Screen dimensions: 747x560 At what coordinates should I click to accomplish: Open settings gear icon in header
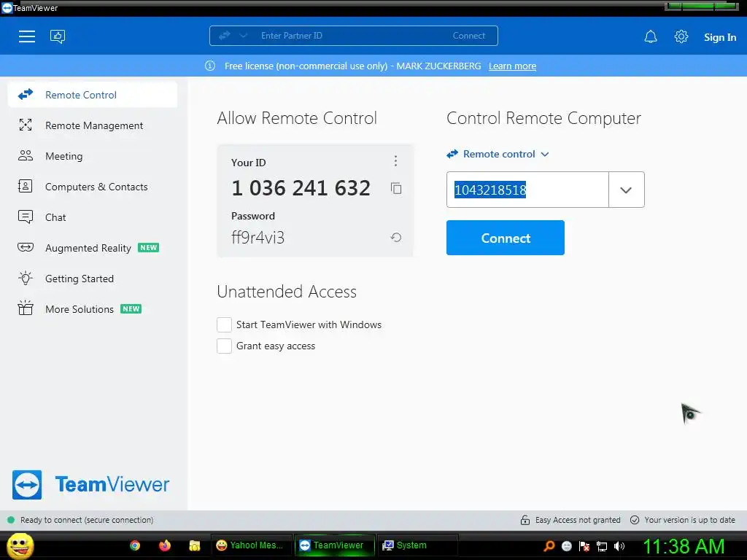coord(681,36)
